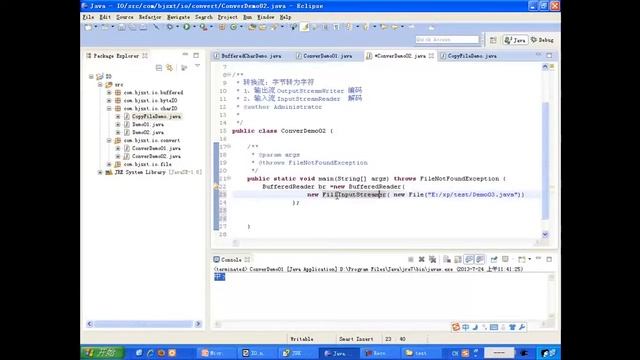Click the Display Selected Console icon
Screen dimensions: 640x360
point(505,260)
